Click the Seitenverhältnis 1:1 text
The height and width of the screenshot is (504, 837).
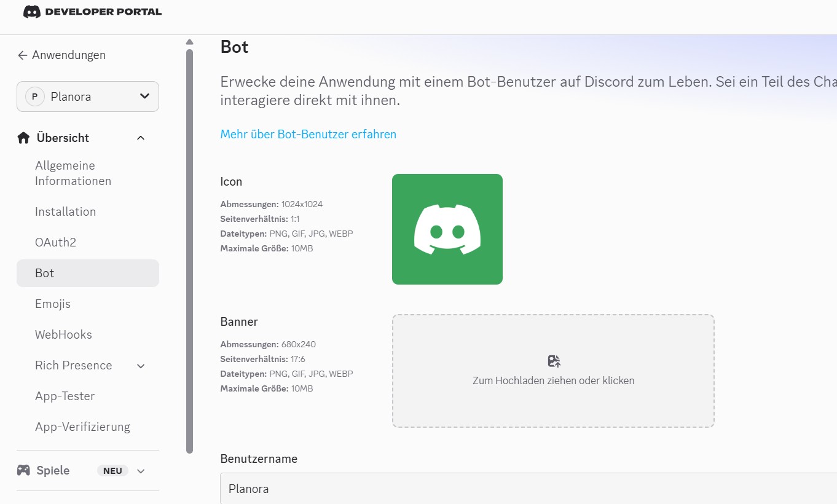(260, 219)
